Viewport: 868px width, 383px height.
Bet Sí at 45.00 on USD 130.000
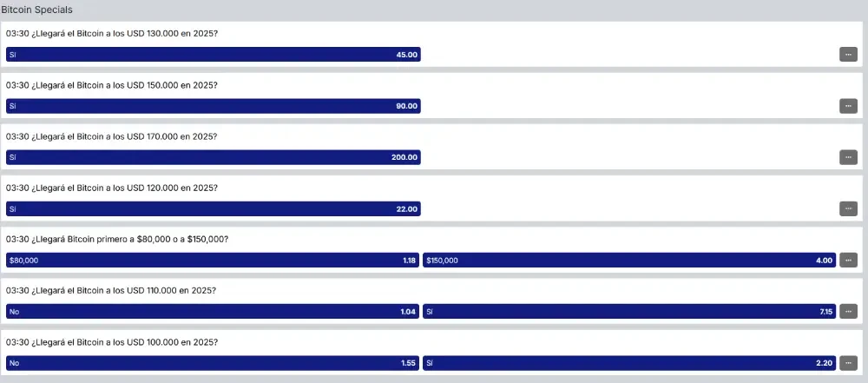tap(213, 55)
